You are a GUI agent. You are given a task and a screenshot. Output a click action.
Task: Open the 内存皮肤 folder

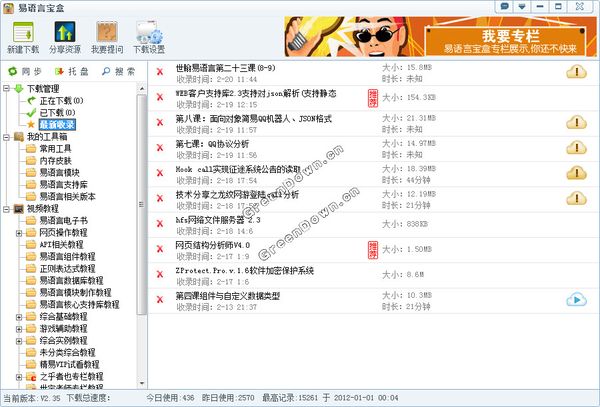[55, 161]
